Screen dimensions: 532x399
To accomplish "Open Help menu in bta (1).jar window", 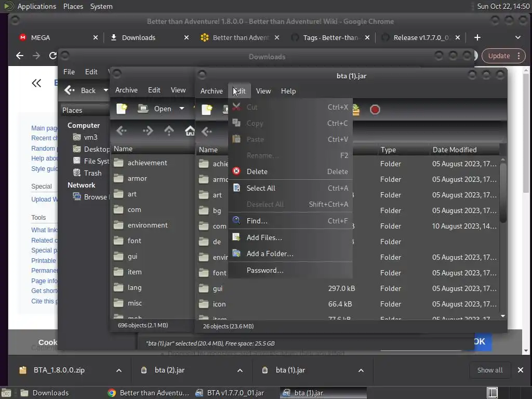I will pos(288,91).
